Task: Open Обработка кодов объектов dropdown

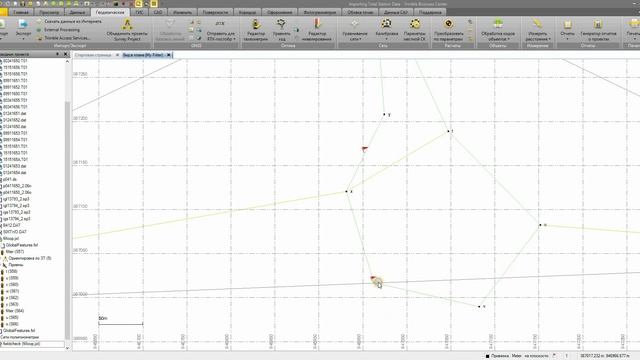Action: pyautogui.click(x=498, y=29)
